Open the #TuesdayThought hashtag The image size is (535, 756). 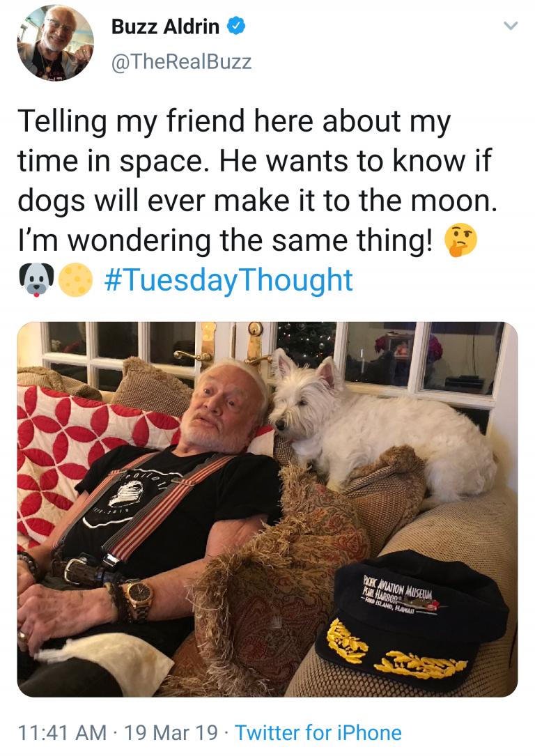[x=228, y=281]
